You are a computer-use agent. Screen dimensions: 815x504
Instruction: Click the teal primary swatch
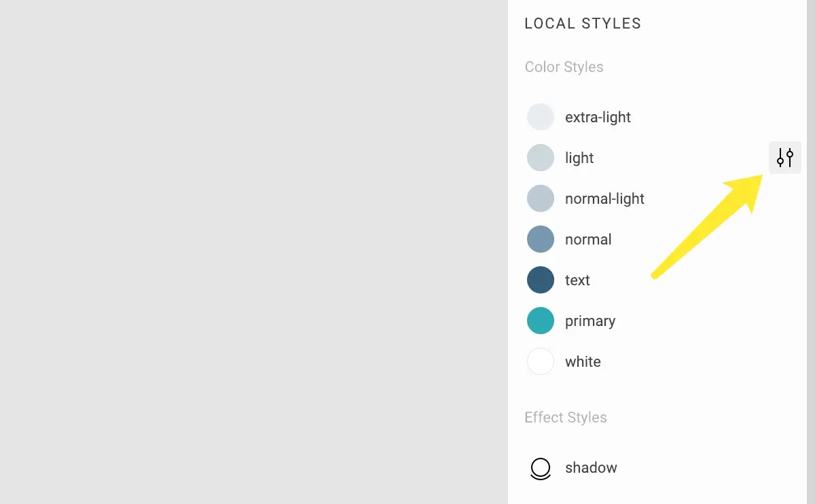541,321
